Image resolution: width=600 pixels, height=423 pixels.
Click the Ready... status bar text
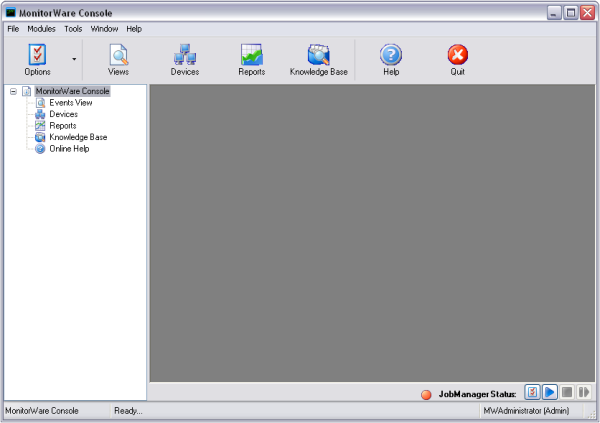tap(128, 411)
